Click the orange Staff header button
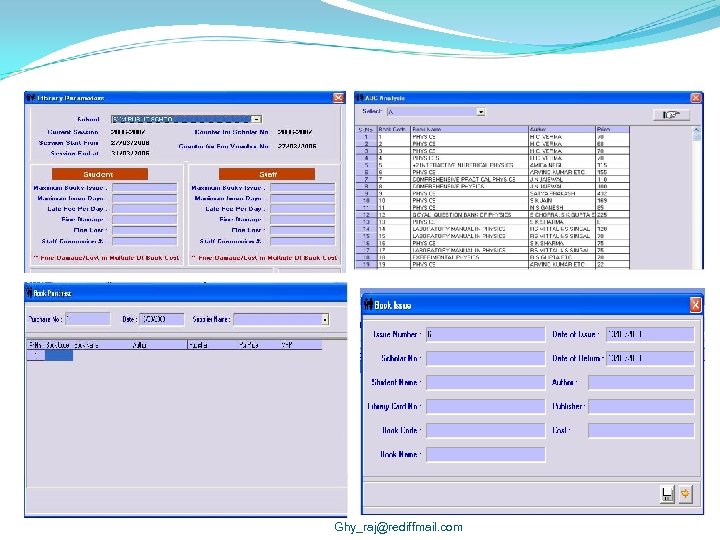Image resolution: width=720 pixels, height=540 pixels. pyautogui.click(x=267, y=174)
